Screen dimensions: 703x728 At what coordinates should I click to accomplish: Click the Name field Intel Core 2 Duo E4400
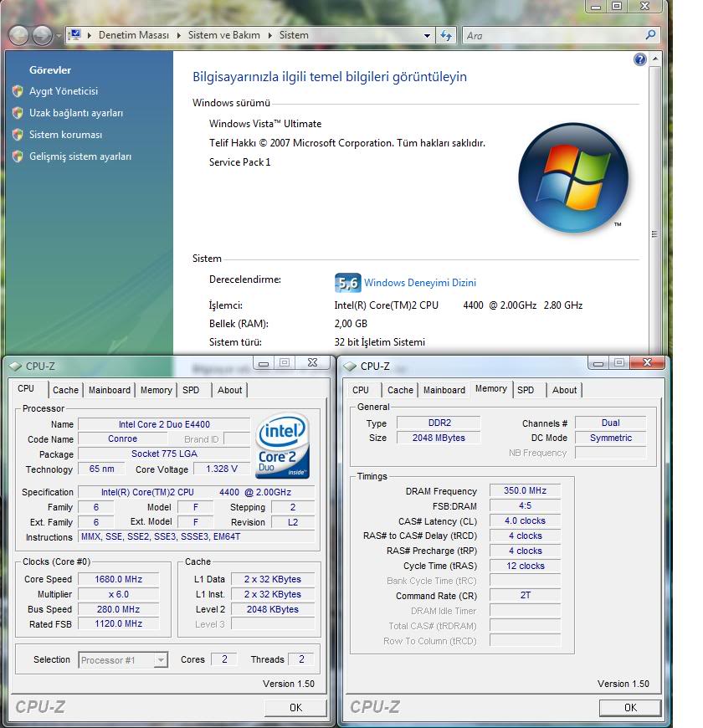164,424
